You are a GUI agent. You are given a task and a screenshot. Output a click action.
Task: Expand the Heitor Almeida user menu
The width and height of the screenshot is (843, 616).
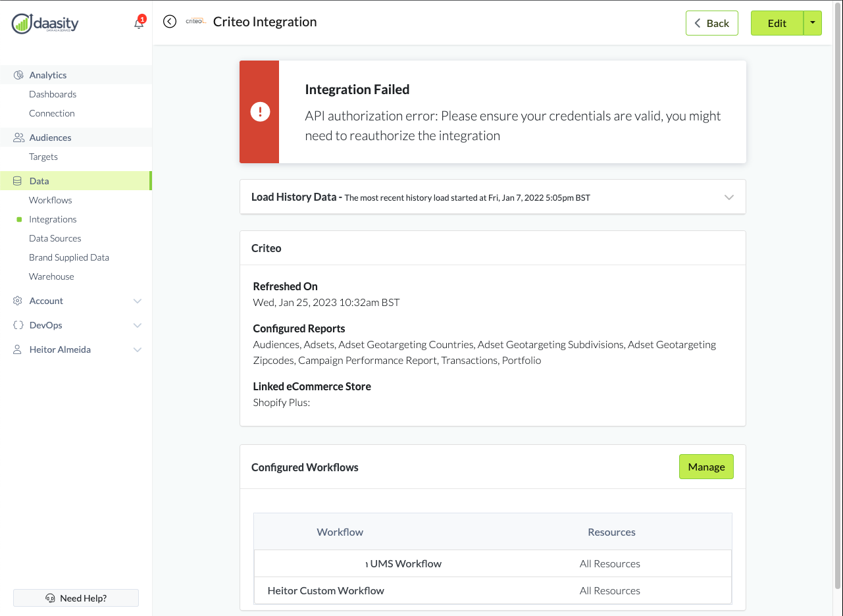pos(138,350)
